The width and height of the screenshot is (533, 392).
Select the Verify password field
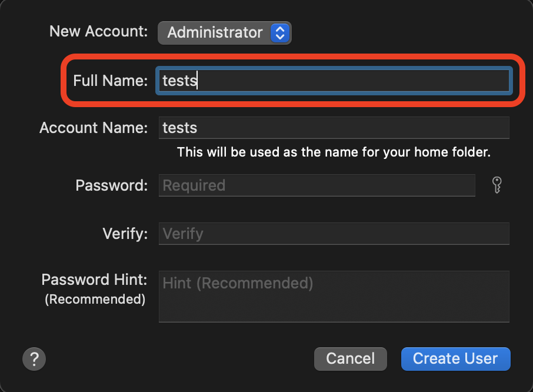(x=334, y=234)
